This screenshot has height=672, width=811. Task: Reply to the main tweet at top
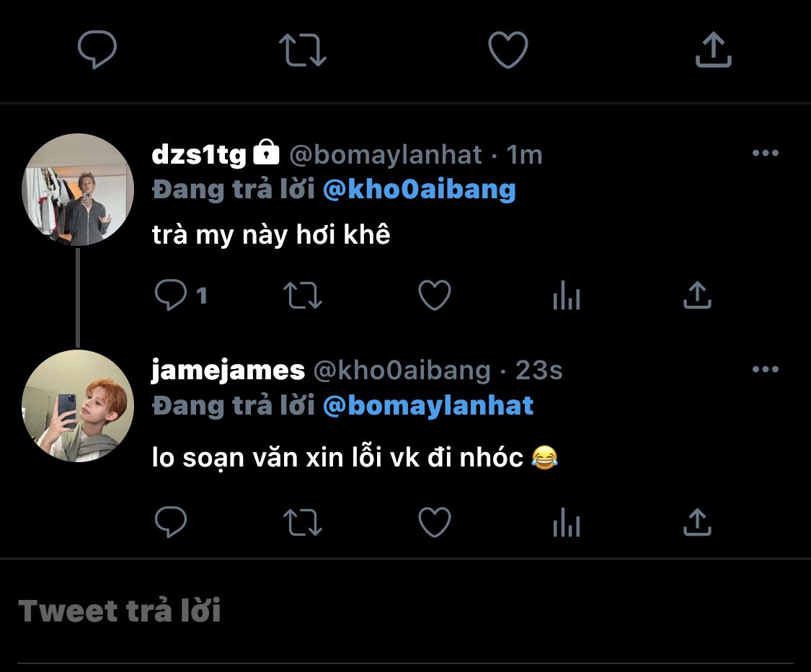tap(97, 51)
